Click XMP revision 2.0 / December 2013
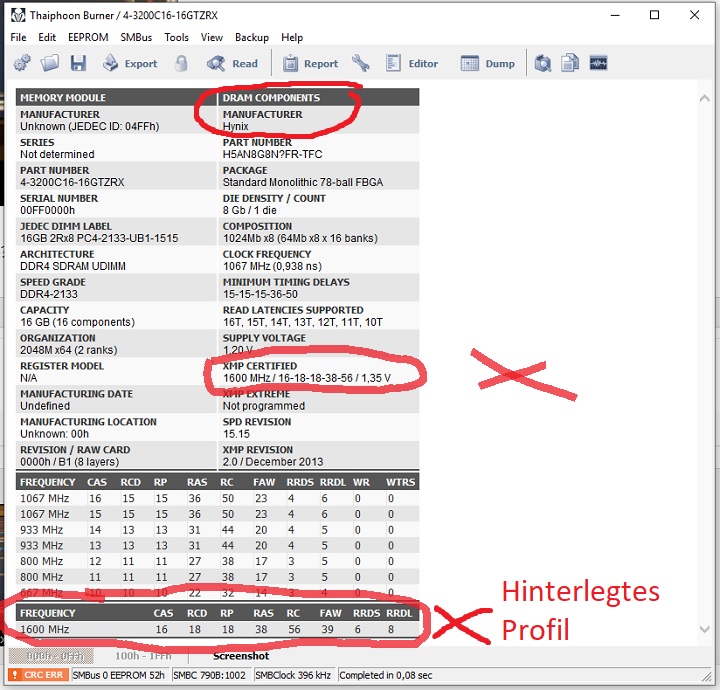The image size is (720, 690). pos(273,462)
